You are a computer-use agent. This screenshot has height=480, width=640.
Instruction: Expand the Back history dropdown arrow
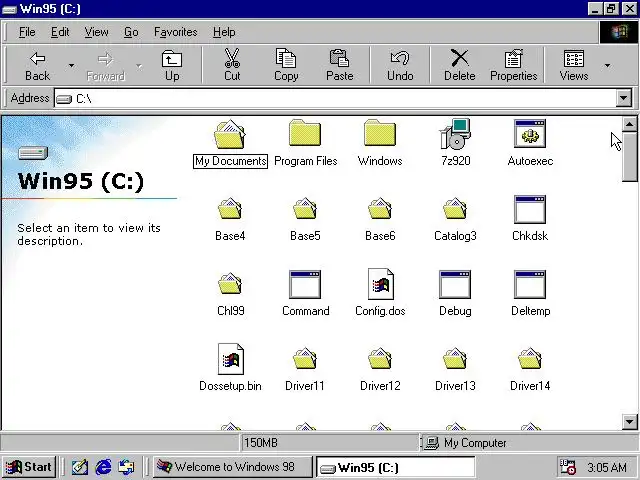pyautogui.click(x=71, y=66)
